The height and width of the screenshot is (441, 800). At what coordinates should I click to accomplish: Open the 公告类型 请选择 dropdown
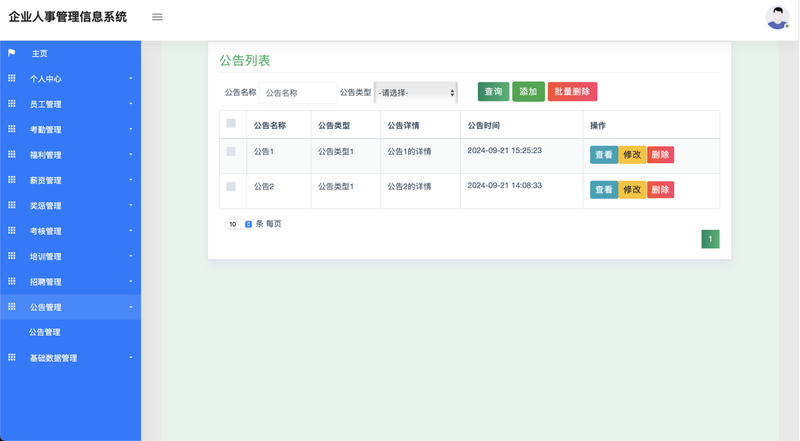(416, 93)
